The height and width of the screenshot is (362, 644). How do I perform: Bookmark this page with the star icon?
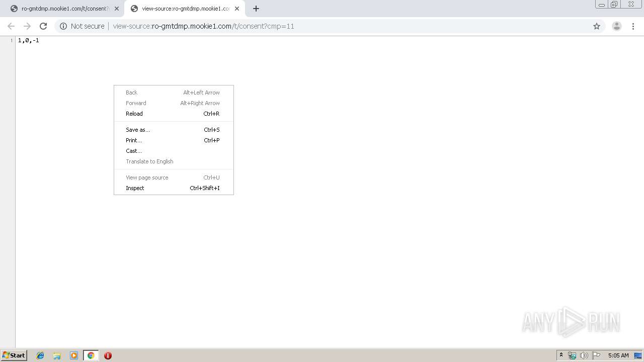click(597, 26)
